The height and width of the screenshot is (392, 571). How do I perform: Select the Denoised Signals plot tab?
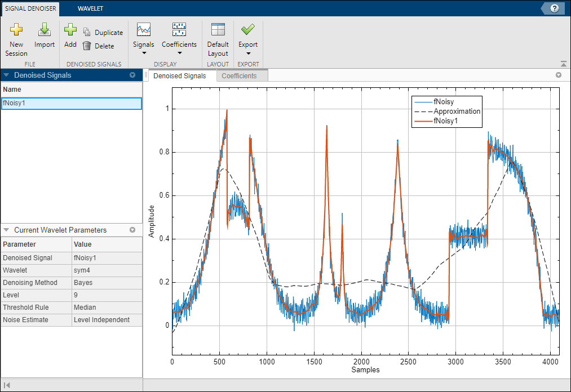tap(180, 76)
